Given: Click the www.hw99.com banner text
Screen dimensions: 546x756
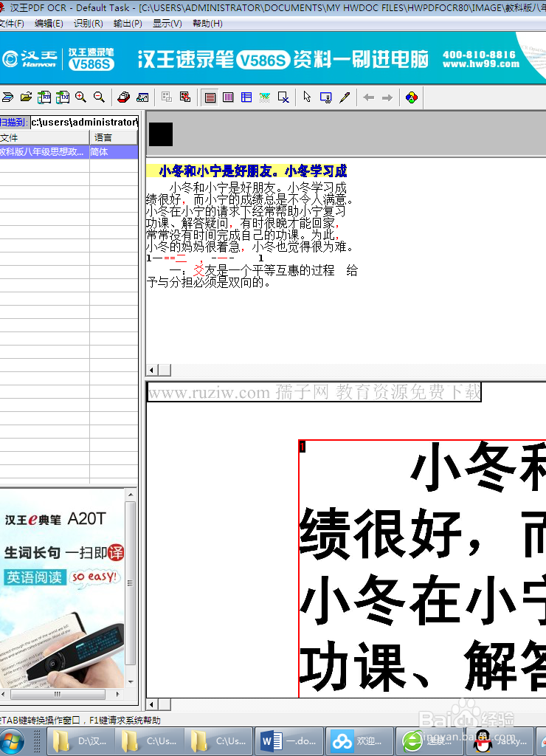Looking at the screenshot, I should (481, 64).
